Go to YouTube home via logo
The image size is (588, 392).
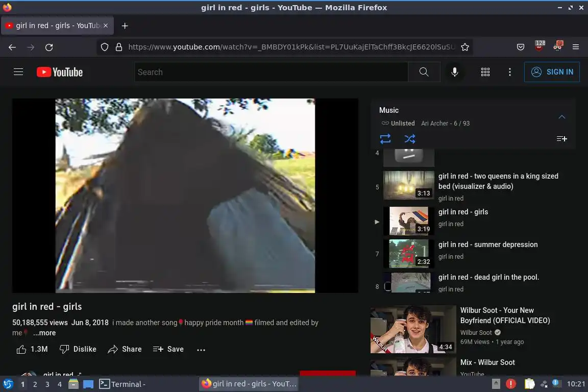60,72
